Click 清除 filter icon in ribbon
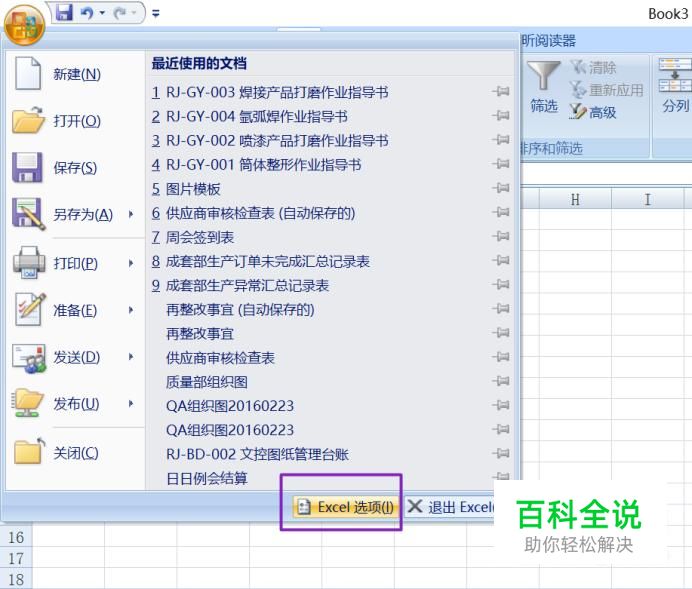692x589 pixels. [x=578, y=67]
